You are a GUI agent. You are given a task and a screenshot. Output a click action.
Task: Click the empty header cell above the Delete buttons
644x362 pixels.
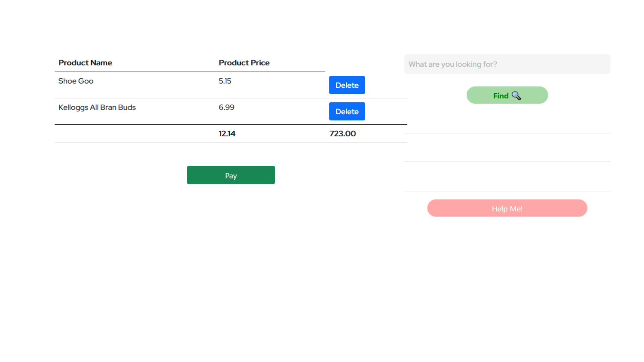(x=366, y=63)
